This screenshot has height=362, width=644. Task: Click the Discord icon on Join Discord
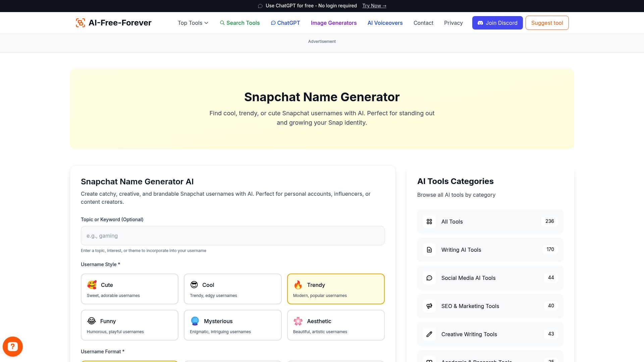click(480, 23)
